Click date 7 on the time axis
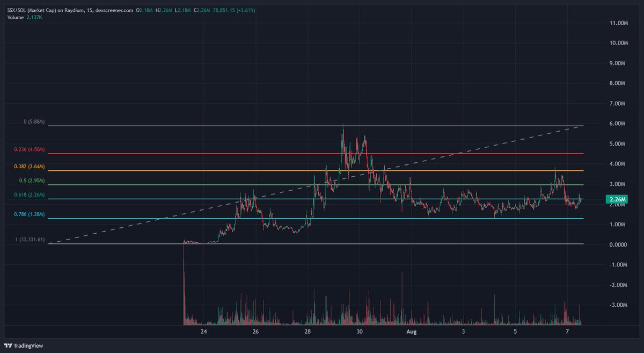644x353 pixels. pyautogui.click(x=567, y=332)
